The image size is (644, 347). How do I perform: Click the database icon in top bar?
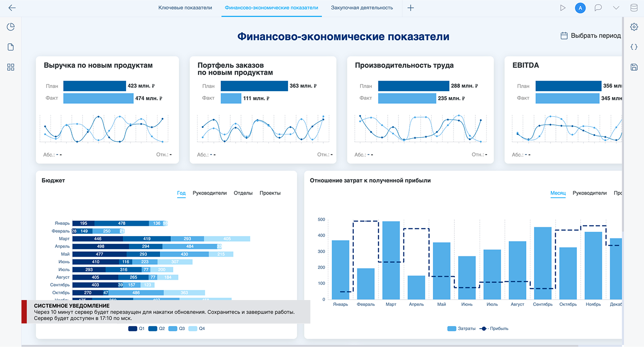coord(634,8)
